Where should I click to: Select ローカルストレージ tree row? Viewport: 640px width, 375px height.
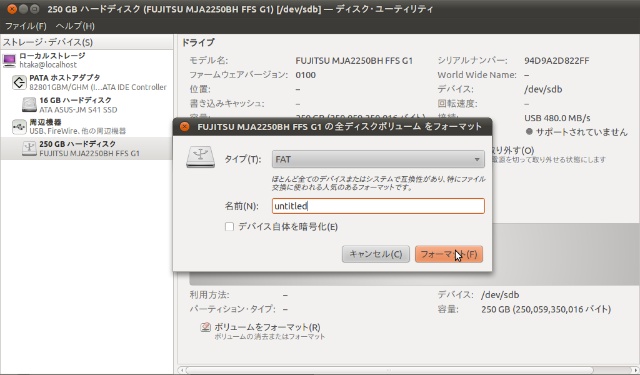click(x=87, y=60)
